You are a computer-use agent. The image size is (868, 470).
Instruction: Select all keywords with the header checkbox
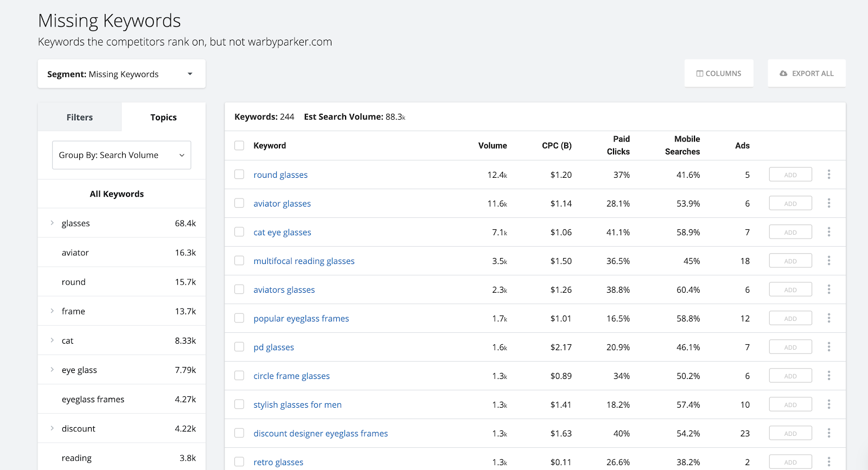[239, 145]
